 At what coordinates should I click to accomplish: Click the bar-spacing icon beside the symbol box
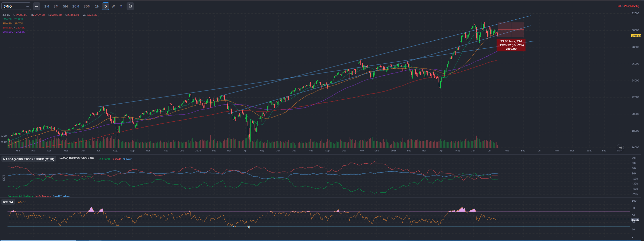point(36,6)
